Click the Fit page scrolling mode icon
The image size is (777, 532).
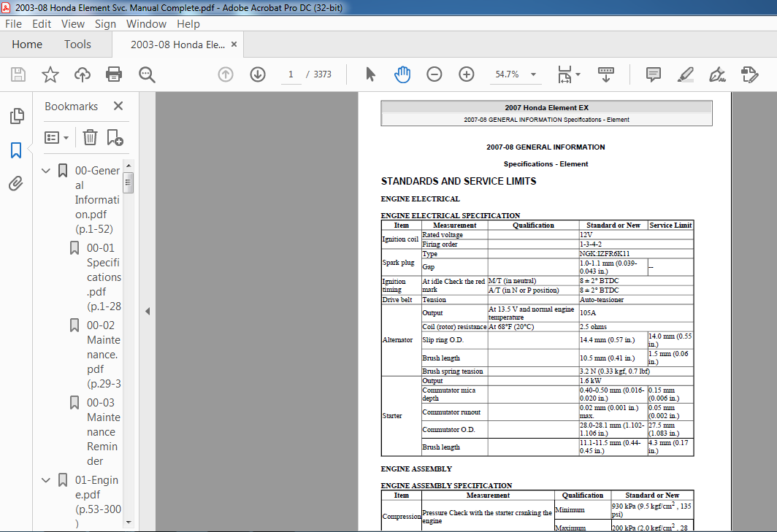tap(564, 74)
